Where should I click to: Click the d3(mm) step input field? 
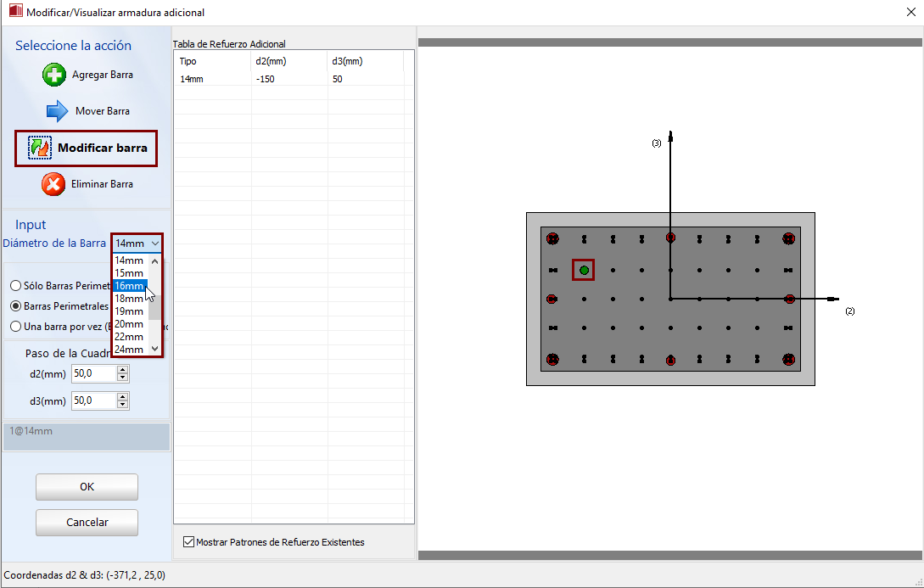[93, 400]
